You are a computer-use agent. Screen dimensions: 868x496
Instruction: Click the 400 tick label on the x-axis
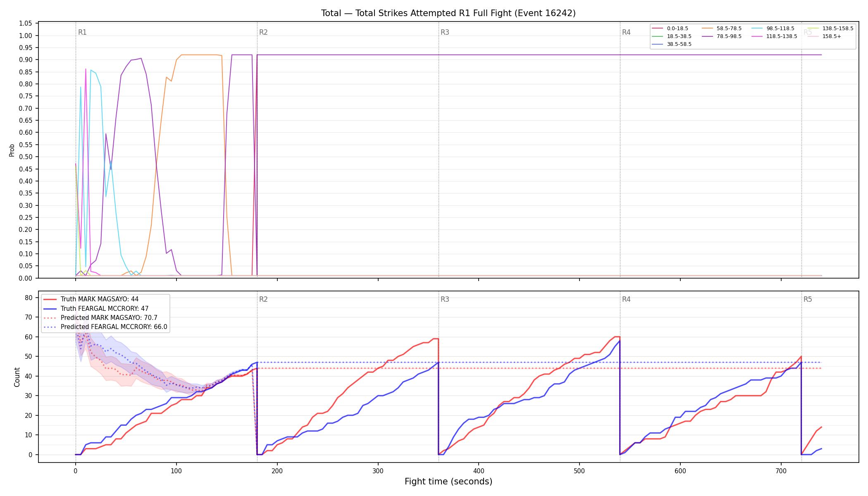pyautogui.click(x=479, y=471)
